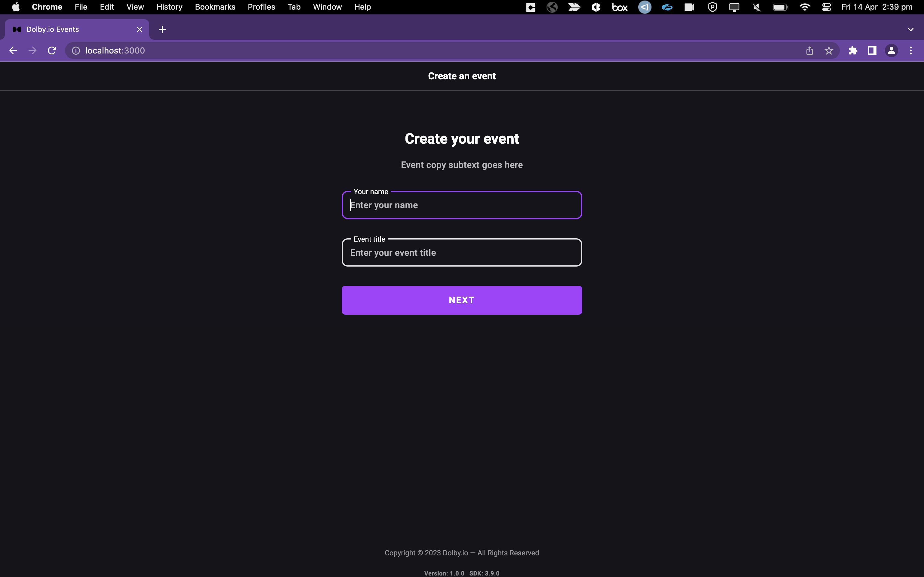Open the Box icon in menu bar
The height and width of the screenshot is (577, 924).
[620, 7]
